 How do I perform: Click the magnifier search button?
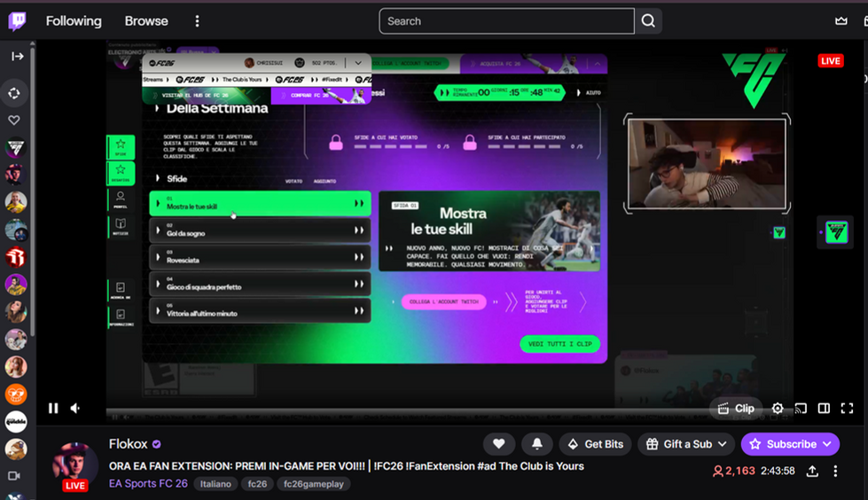click(x=648, y=21)
